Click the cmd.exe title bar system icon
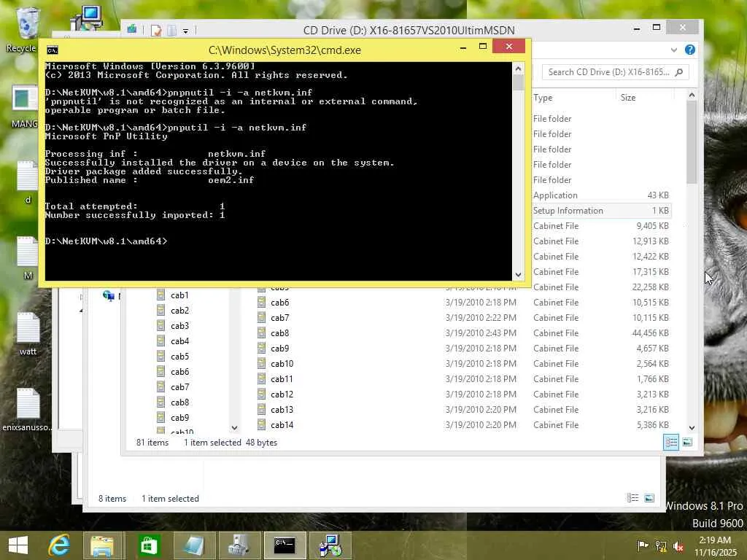The height and width of the screenshot is (560, 747). tap(53, 50)
